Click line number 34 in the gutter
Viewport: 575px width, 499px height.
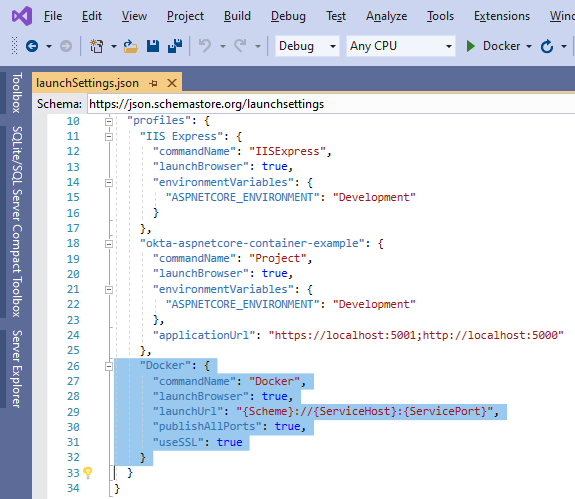coord(73,488)
